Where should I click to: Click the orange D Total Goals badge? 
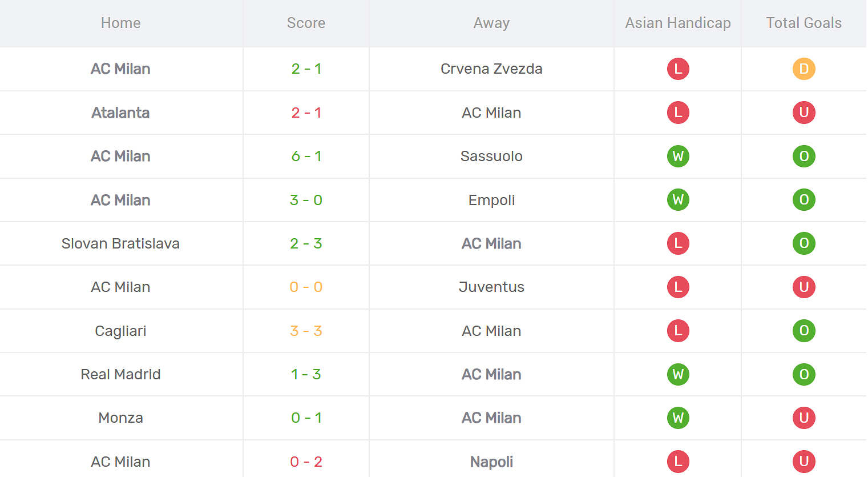(804, 69)
